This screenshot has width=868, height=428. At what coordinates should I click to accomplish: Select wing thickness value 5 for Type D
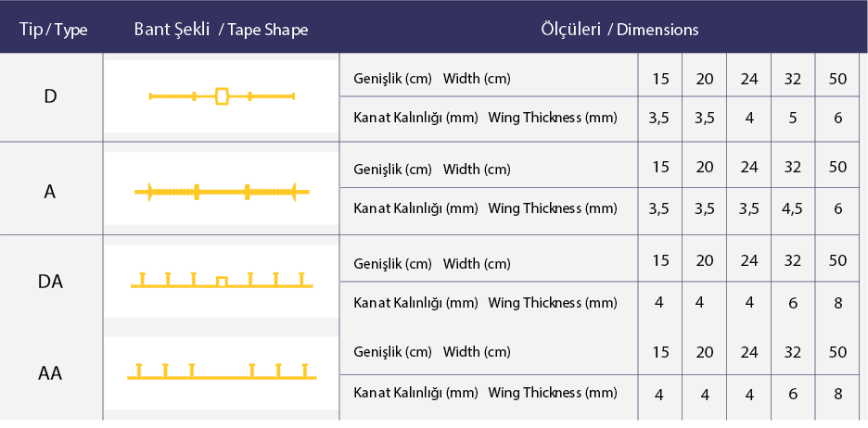792,118
